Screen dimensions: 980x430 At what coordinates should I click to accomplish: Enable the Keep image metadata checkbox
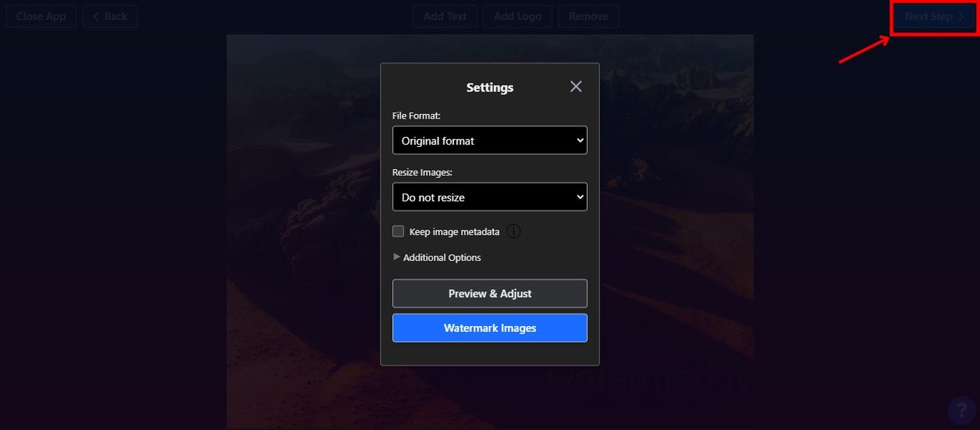click(x=398, y=231)
